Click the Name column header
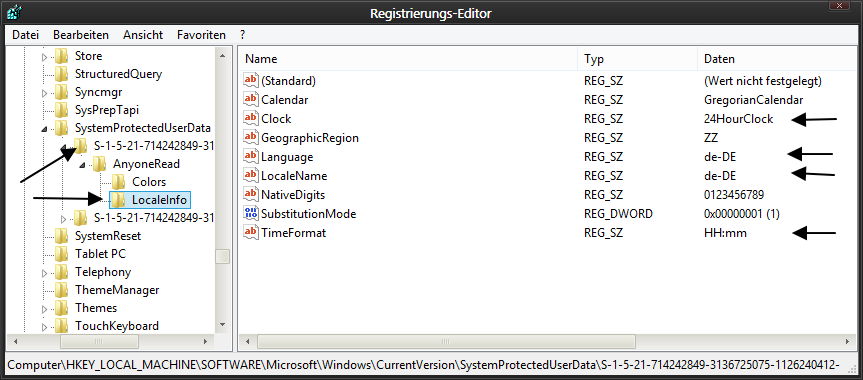Viewport: 863px width, 380px height. pyautogui.click(x=408, y=59)
